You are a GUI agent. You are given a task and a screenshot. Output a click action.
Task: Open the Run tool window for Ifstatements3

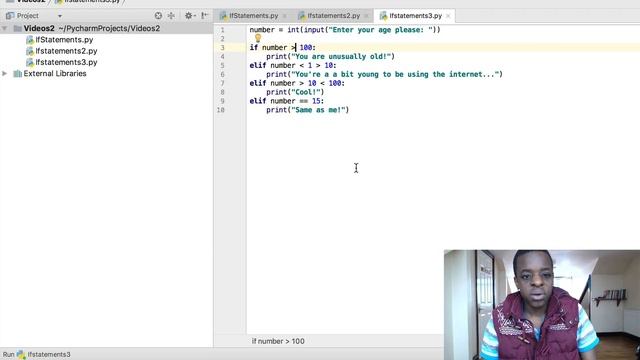pos(37,354)
